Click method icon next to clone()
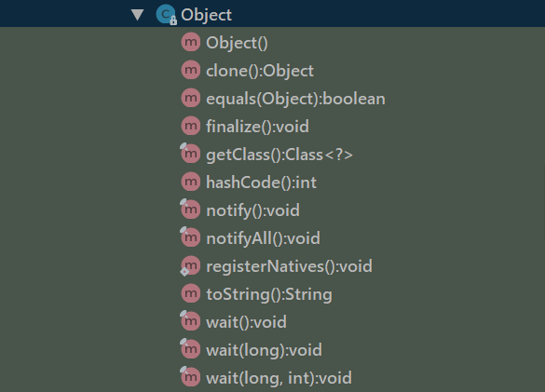545x392 pixels. (x=191, y=70)
